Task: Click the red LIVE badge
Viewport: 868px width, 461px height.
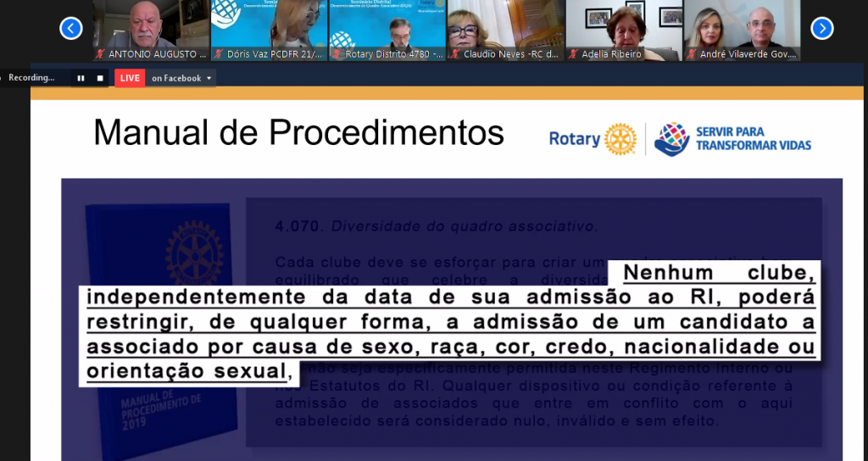Action: [x=129, y=78]
